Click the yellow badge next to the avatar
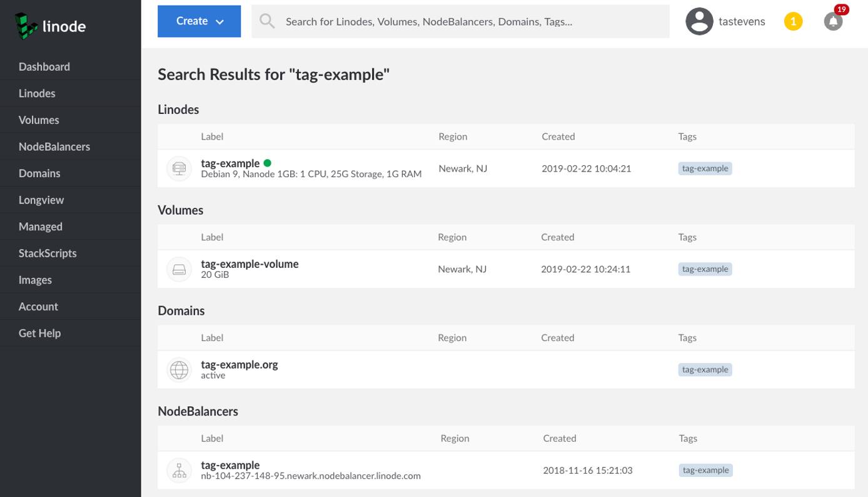 tap(793, 21)
